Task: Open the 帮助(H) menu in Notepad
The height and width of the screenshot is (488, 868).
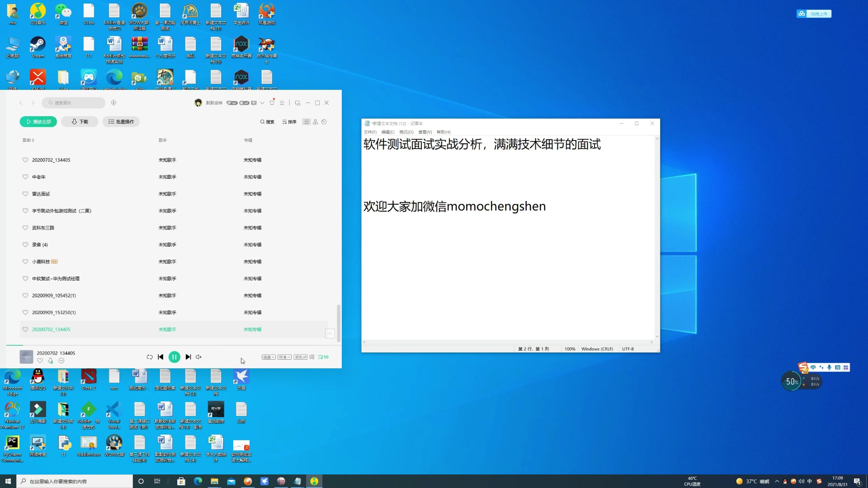Action: [x=443, y=132]
